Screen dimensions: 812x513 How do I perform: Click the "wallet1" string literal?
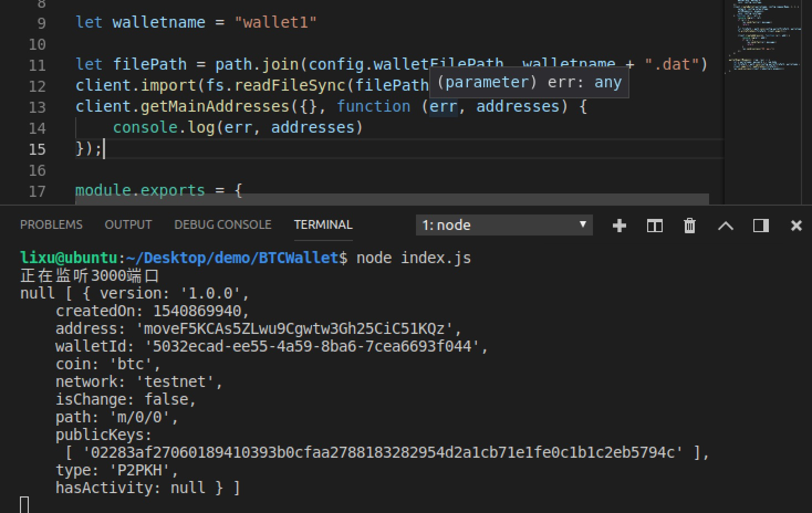[x=275, y=22]
